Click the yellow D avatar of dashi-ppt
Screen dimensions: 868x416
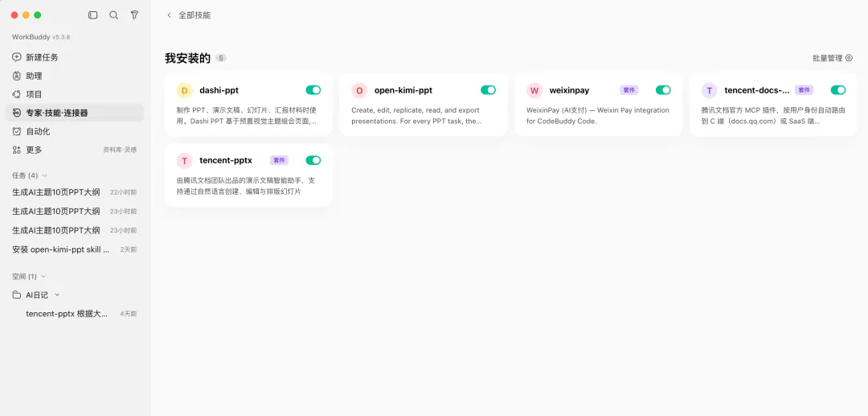pos(184,90)
